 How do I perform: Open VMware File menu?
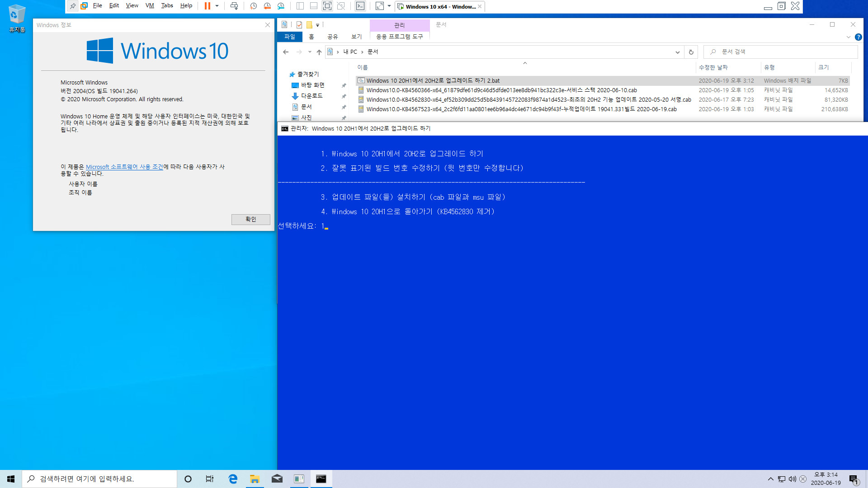98,5
